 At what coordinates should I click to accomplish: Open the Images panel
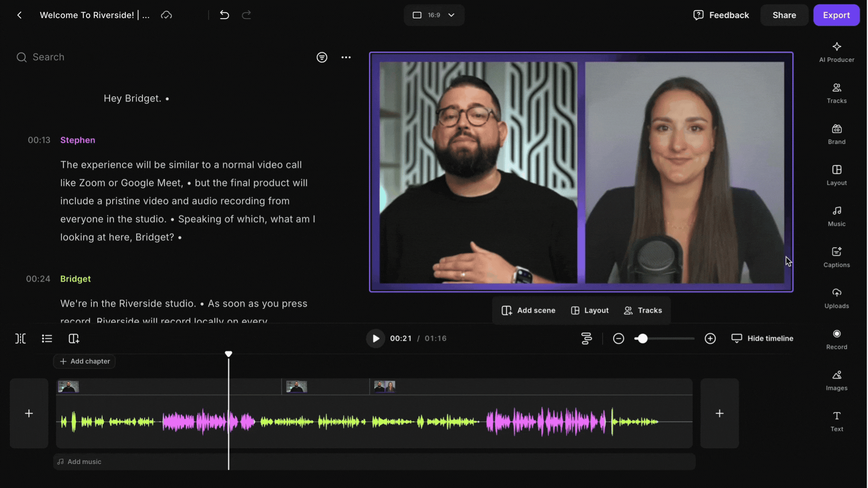tap(836, 381)
